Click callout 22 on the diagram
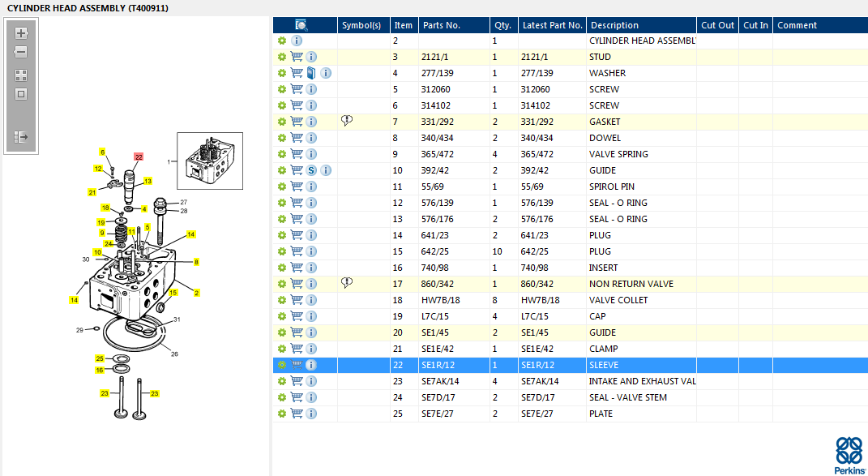868x476 pixels. pyautogui.click(x=139, y=157)
